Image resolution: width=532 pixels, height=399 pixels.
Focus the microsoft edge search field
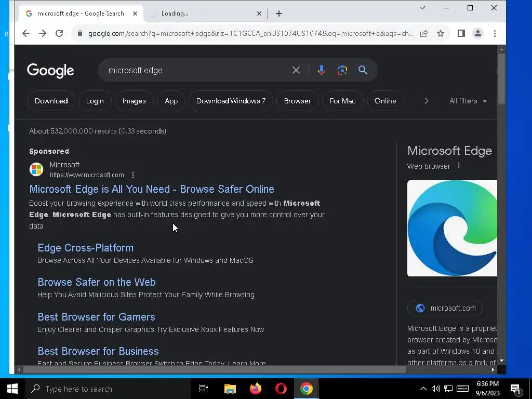pos(197,70)
